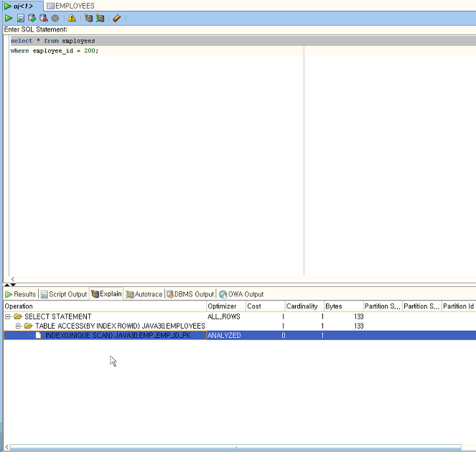This screenshot has width=476, height=452.
Task: Select INDEX(UNIQUE SCAN) row
Action: 240,336
